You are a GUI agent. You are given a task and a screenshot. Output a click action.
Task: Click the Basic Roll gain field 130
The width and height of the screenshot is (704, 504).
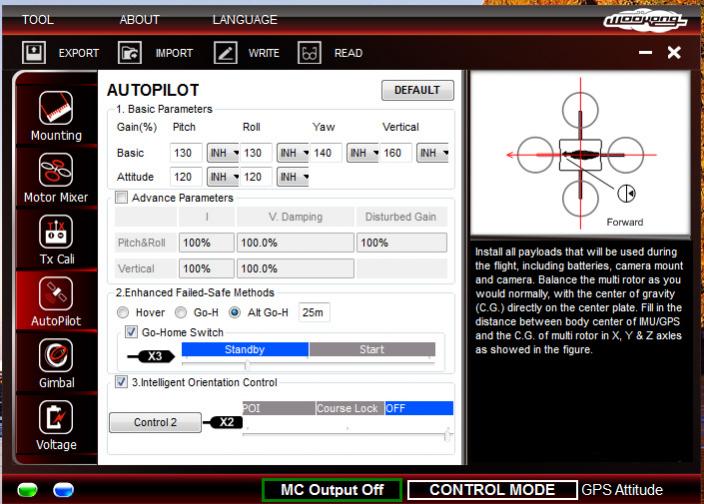256,153
